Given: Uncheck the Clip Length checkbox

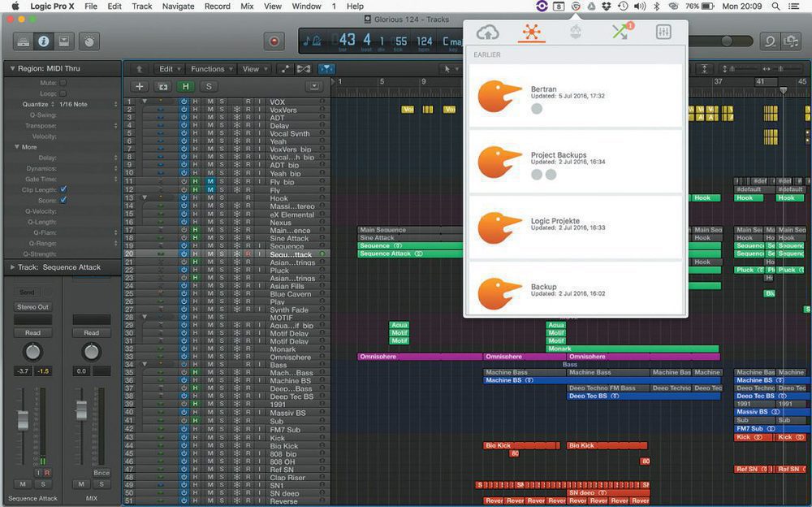Looking at the screenshot, I should pyautogui.click(x=63, y=189).
